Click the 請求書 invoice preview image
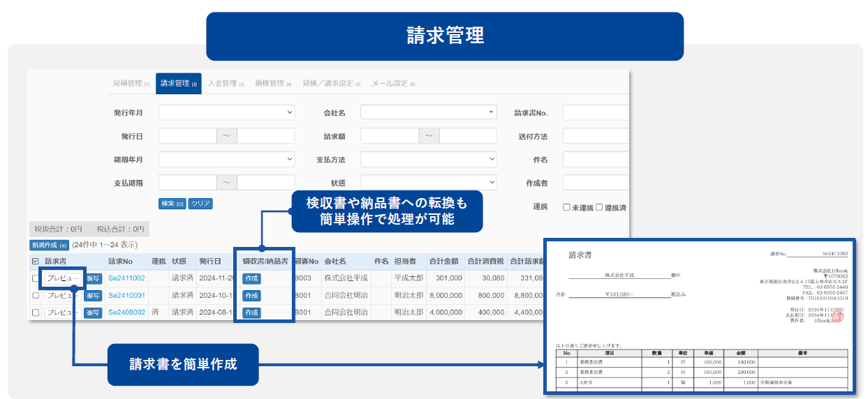 (698, 316)
